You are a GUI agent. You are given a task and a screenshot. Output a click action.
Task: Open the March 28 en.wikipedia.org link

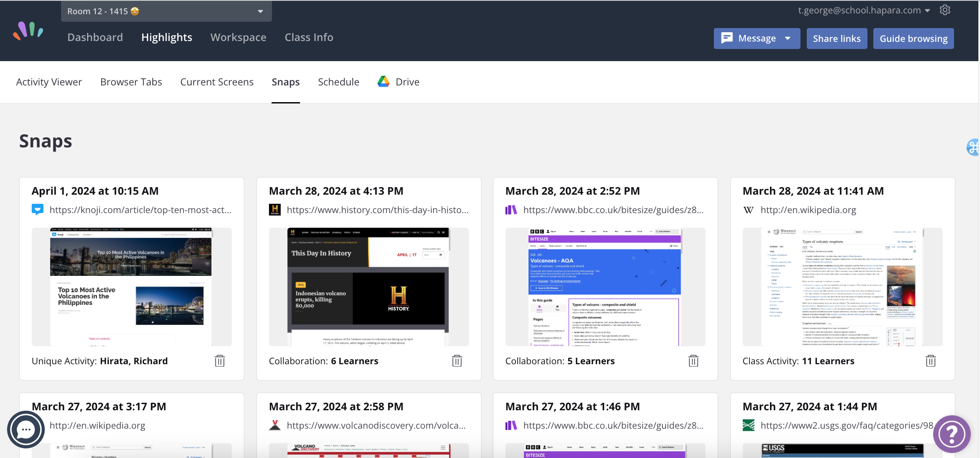(808, 210)
